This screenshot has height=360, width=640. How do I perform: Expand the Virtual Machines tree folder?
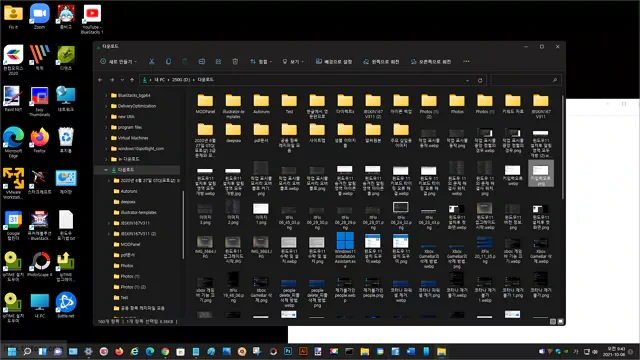point(106,138)
